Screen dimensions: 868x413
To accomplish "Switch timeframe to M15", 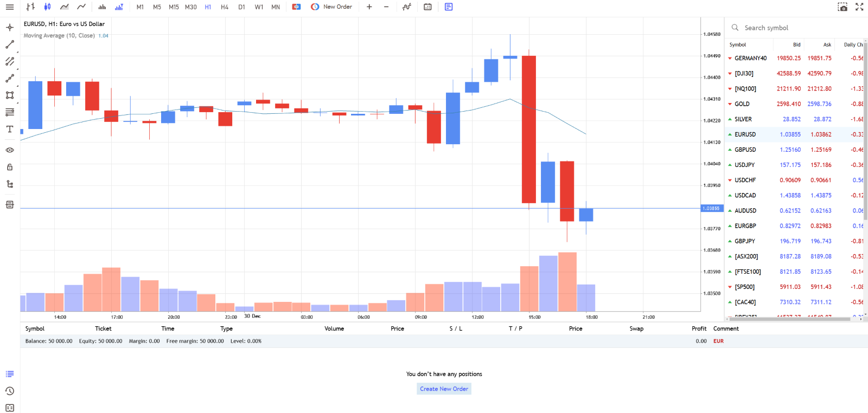I will coord(174,7).
